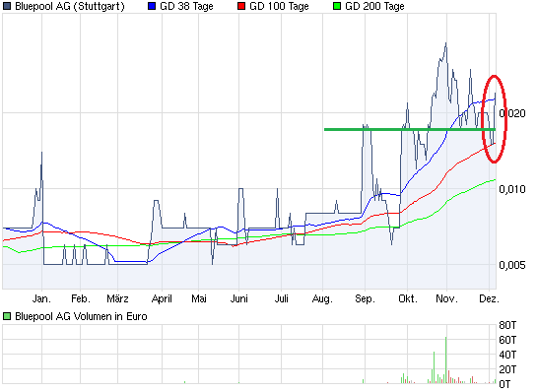This screenshot has height=392, width=537.
Task: Click the 'Aug.' month axis label
Action: point(322,298)
